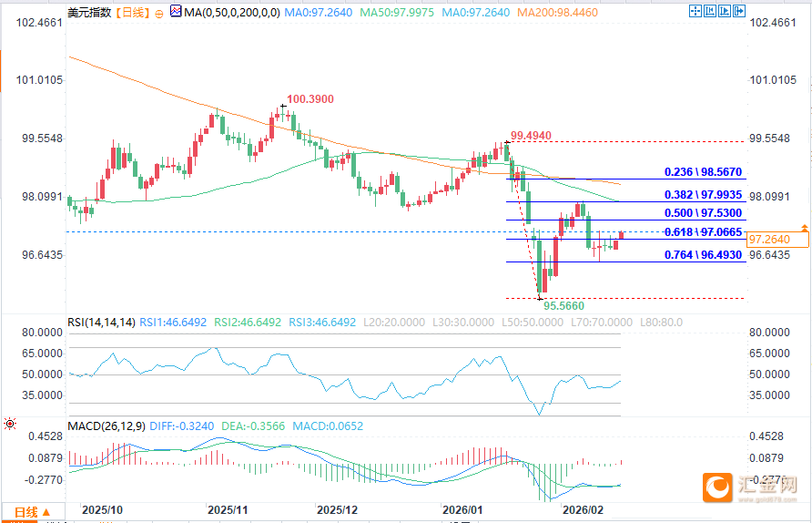Viewport: 812px width, 523px height.
Task: Click the export arrow icon at top right
Action: [738, 11]
